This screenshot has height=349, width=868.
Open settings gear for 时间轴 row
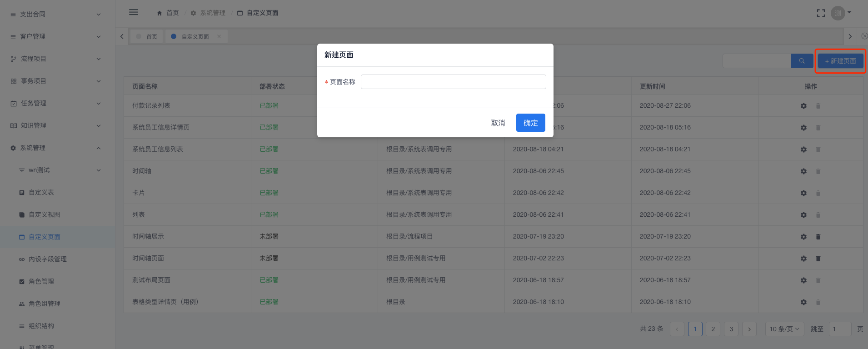click(803, 171)
